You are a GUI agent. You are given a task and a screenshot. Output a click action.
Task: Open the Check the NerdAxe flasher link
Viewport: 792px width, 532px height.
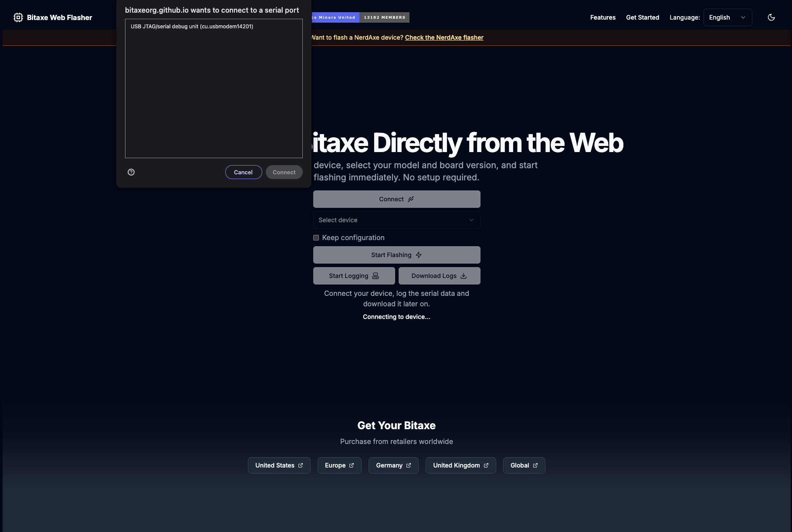point(444,37)
